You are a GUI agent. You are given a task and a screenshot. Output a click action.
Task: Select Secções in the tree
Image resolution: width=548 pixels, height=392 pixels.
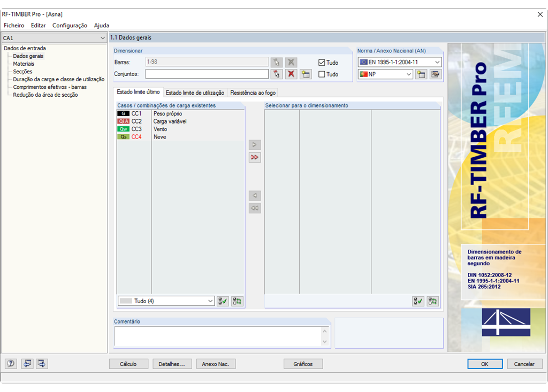point(22,71)
